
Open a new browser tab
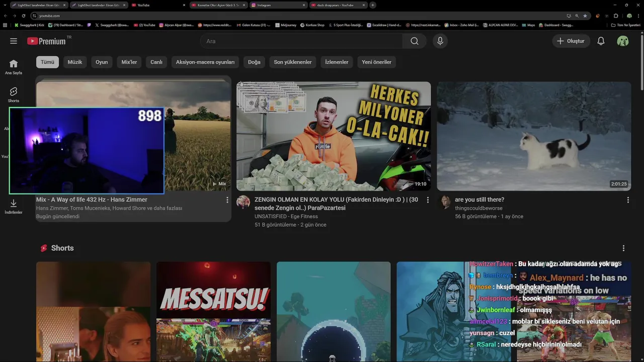(x=373, y=5)
